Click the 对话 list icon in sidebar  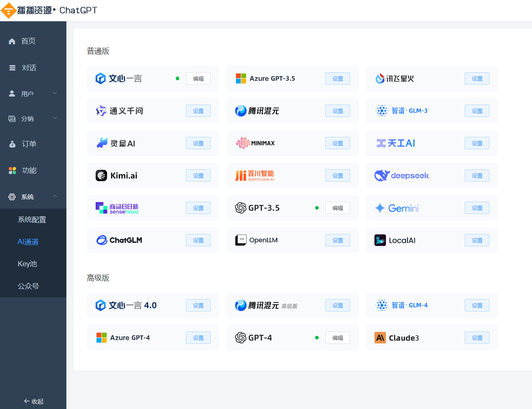(12, 68)
